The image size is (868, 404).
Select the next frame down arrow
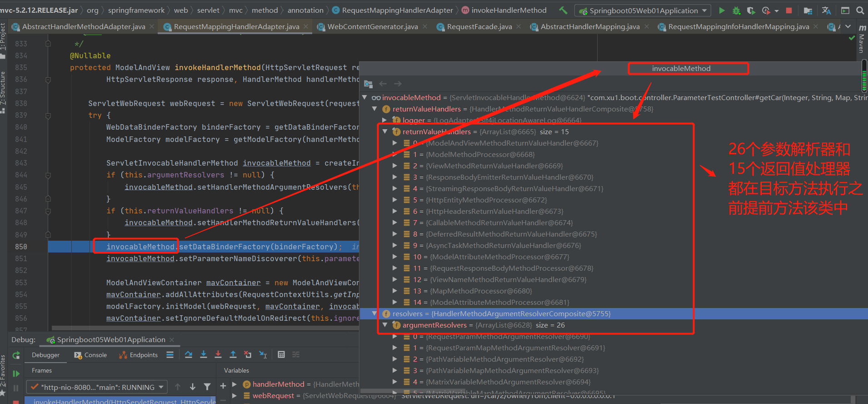[x=193, y=387]
